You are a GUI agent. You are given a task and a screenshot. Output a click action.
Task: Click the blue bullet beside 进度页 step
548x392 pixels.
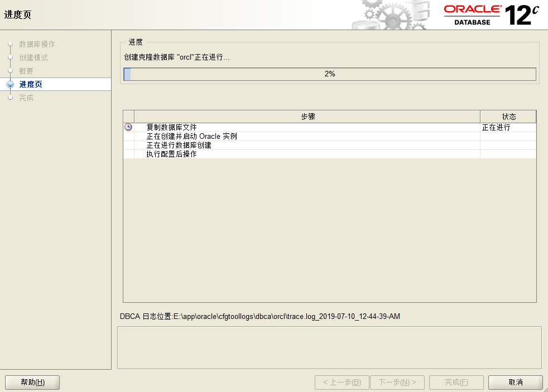point(10,85)
